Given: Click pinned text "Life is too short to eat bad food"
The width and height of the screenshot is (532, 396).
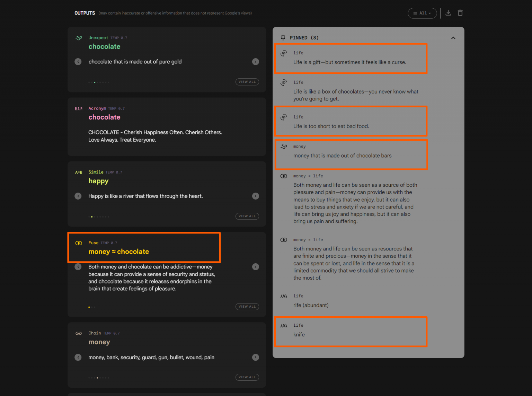Looking at the screenshot, I should pos(331,126).
